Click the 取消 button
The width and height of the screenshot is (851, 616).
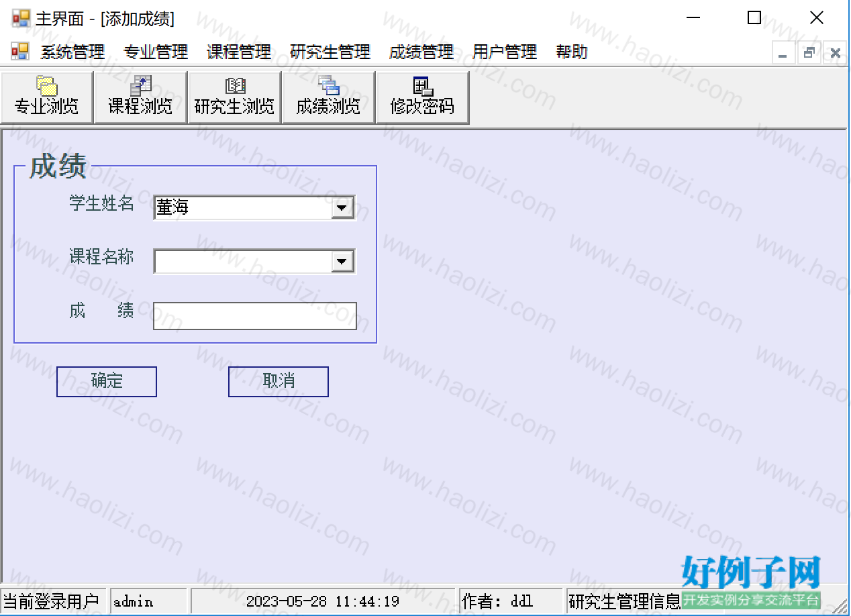(279, 381)
